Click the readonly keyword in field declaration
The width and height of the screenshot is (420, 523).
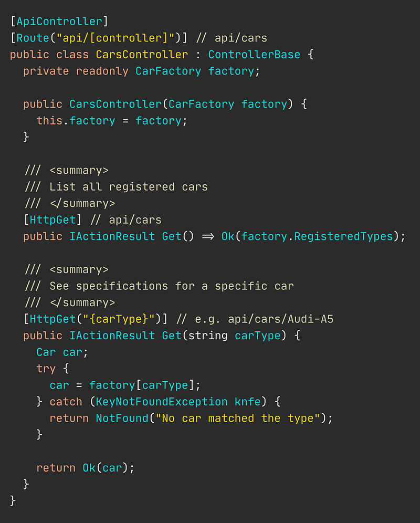[102, 71]
